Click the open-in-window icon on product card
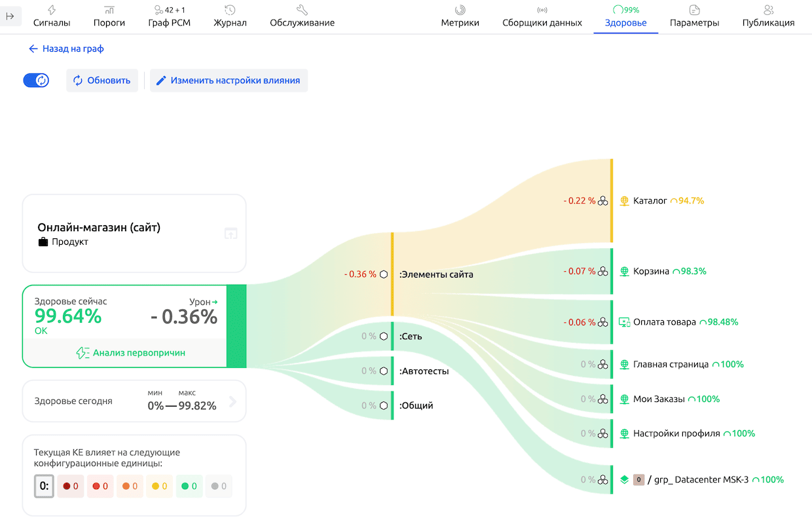812x529 pixels. coord(231,233)
